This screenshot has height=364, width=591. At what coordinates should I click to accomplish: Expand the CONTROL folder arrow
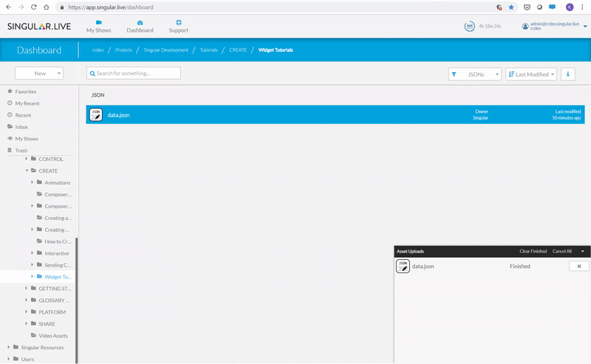pos(27,159)
